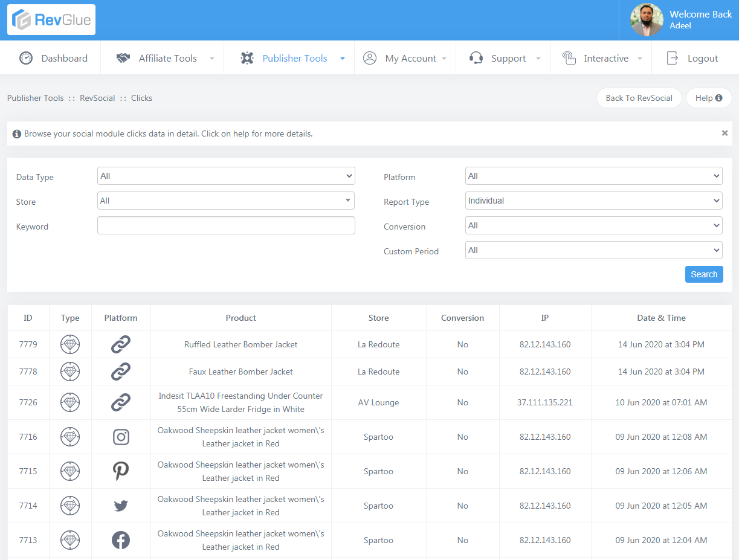The width and height of the screenshot is (739, 560).
Task: Click the user profile avatar photo
Action: point(647,20)
